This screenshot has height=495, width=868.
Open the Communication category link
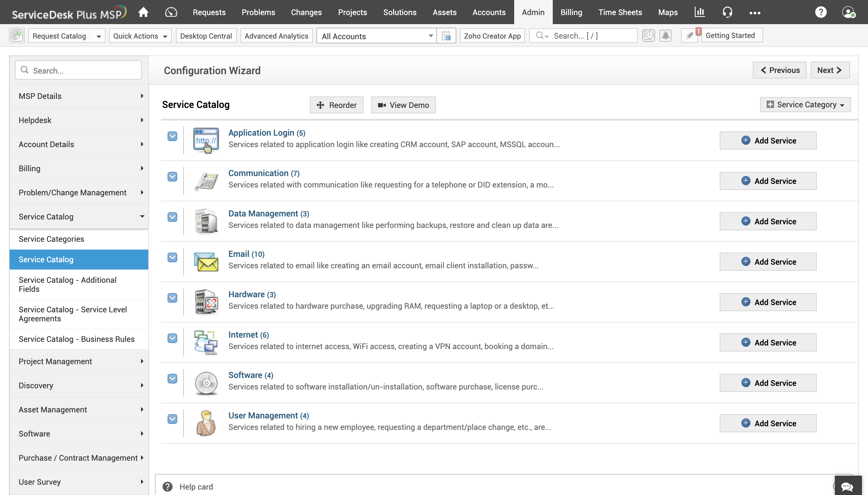[x=258, y=173]
